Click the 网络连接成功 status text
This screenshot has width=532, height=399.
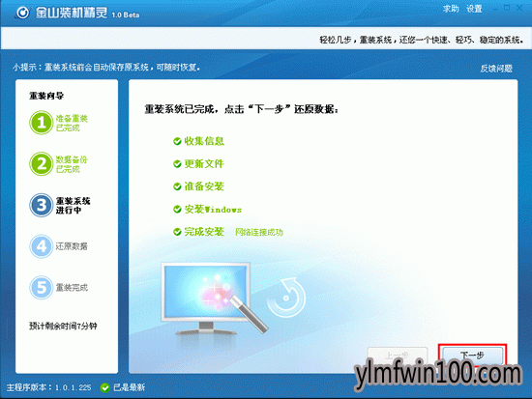click(259, 232)
